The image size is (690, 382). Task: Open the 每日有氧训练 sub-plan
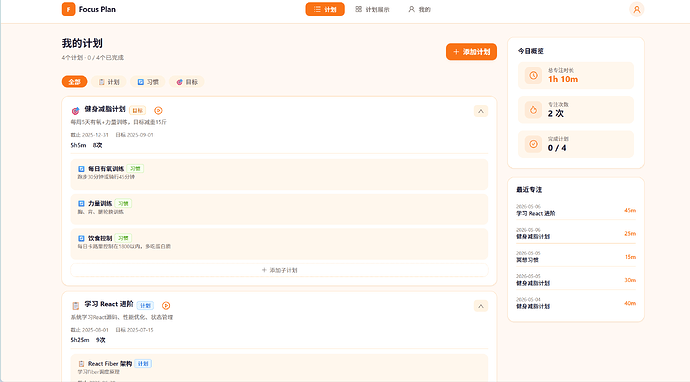(279, 175)
